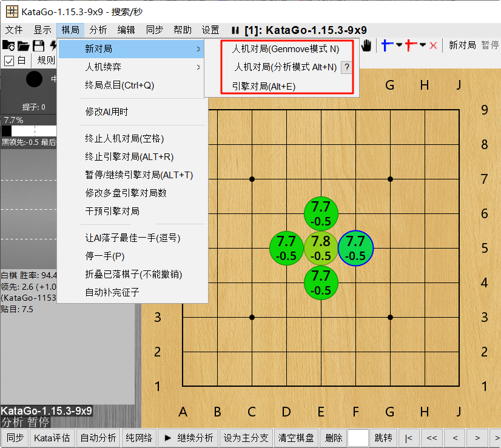Select the red cross marker tool
Image resolution: width=501 pixels, height=448 pixels.
click(409, 45)
